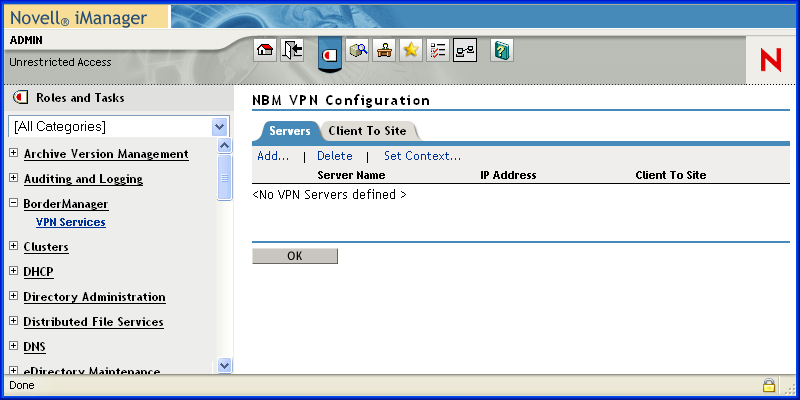Expand the DHCP category

(13, 271)
